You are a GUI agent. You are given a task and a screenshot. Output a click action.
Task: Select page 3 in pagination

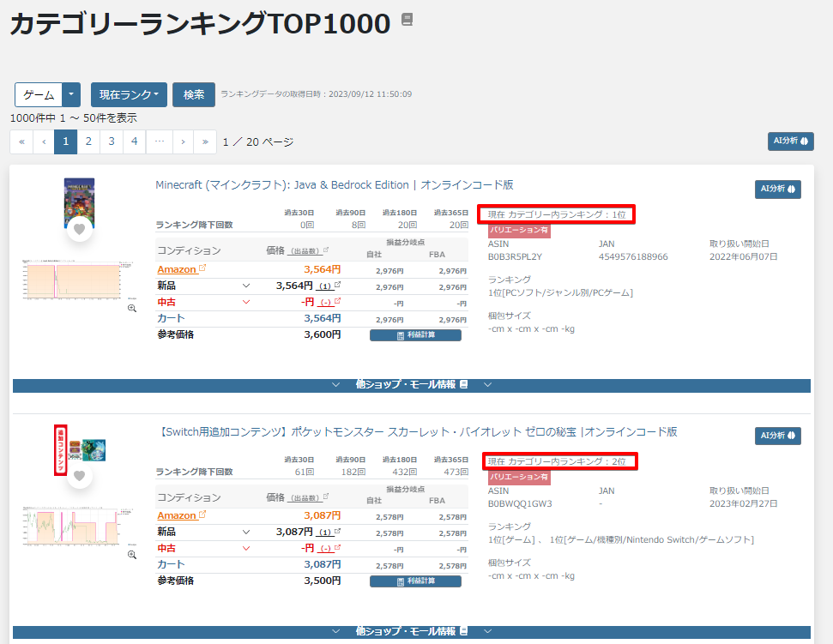[x=112, y=141]
